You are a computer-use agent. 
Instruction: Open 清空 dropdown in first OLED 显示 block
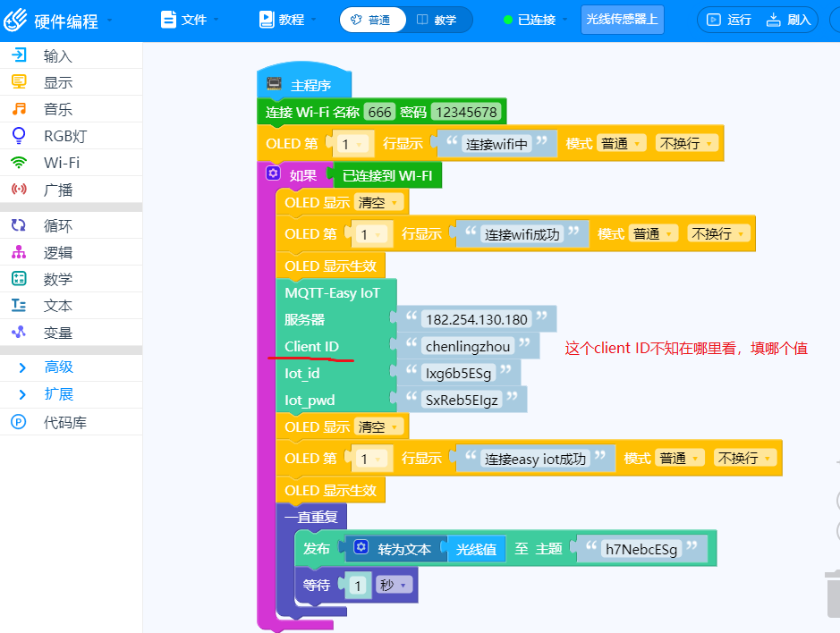pyautogui.click(x=378, y=203)
